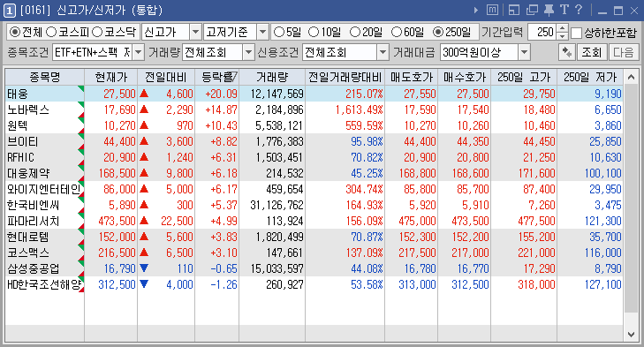This screenshot has width=644, height=347.
Task: Click the 250일 고가 column header
Action: click(x=524, y=77)
